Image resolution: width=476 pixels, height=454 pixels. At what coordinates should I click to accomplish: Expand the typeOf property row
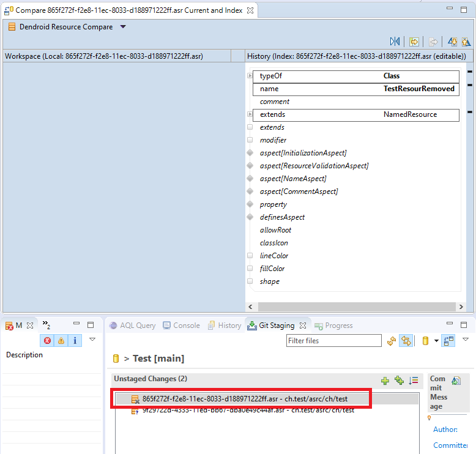coord(250,76)
